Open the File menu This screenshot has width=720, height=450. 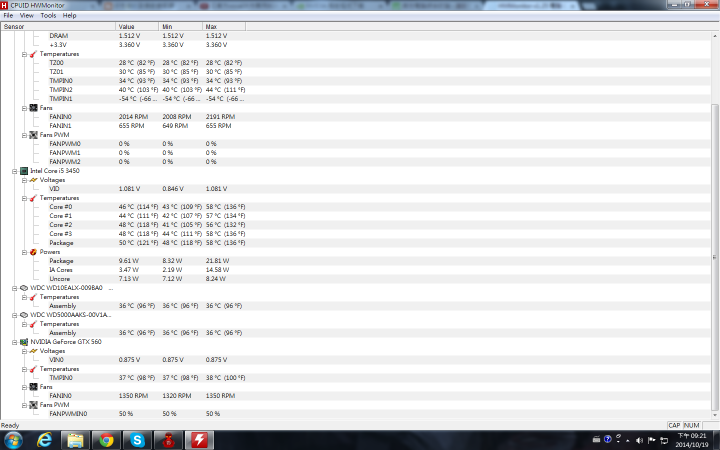[x=8, y=15]
